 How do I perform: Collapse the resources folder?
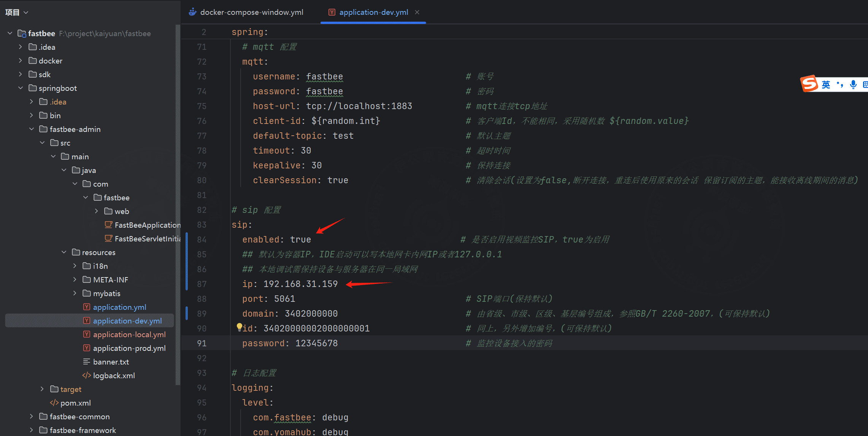pyautogui.click(x=64, y=252)
